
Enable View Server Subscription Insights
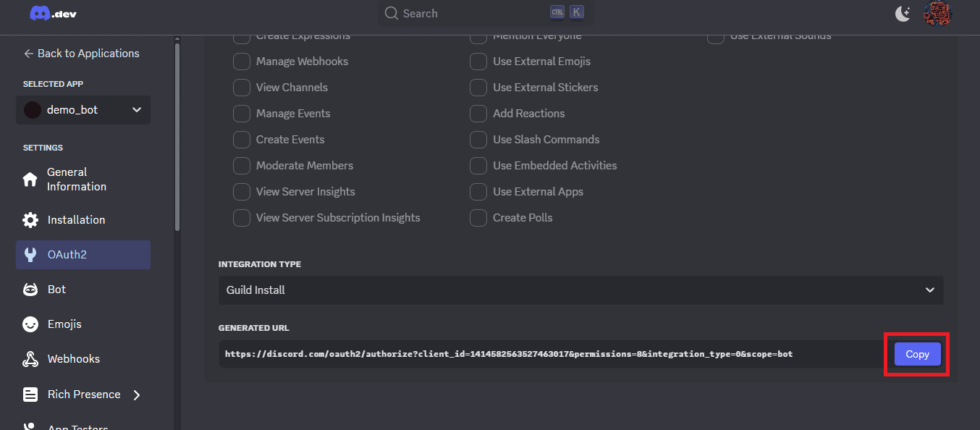(242, 218)
